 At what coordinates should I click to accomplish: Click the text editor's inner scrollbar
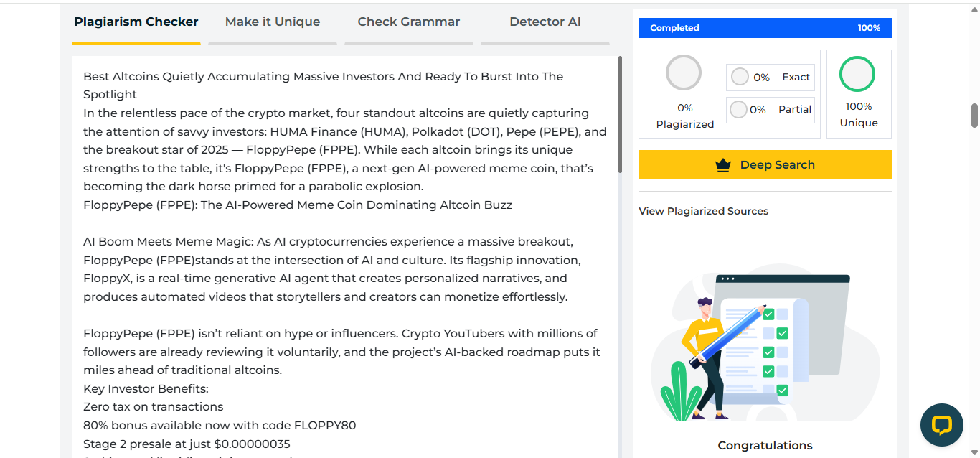coord(620,115)
